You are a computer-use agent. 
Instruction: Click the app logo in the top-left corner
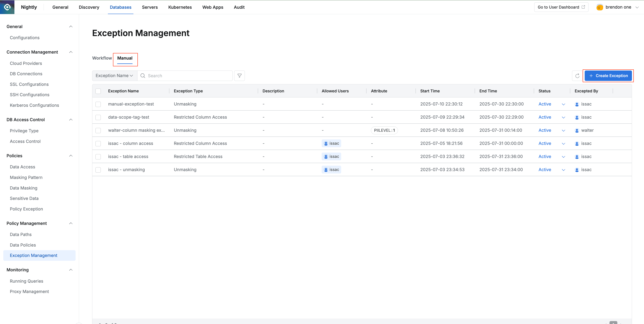click(x=7, y=7)
